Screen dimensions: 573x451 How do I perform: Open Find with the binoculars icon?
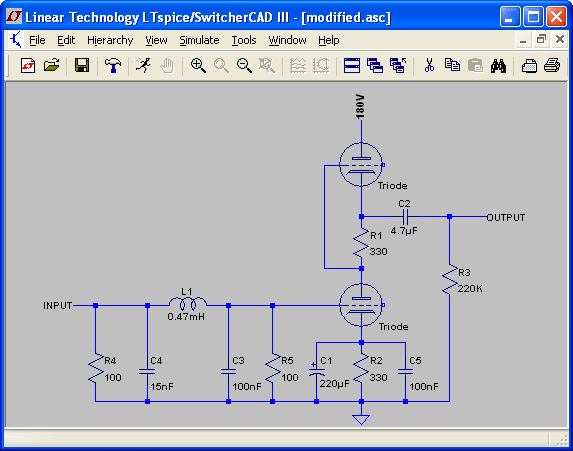pyautogui.click(x=498, y=66)
